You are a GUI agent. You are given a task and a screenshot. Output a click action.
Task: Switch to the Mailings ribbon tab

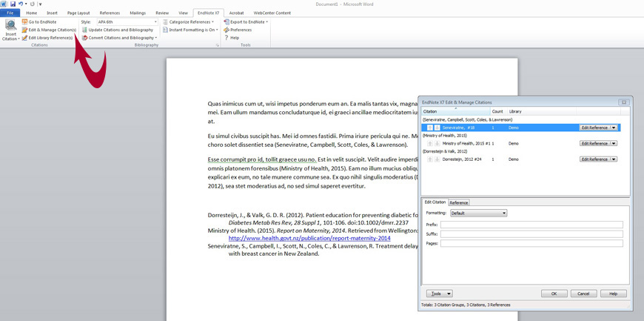[138, 13]
